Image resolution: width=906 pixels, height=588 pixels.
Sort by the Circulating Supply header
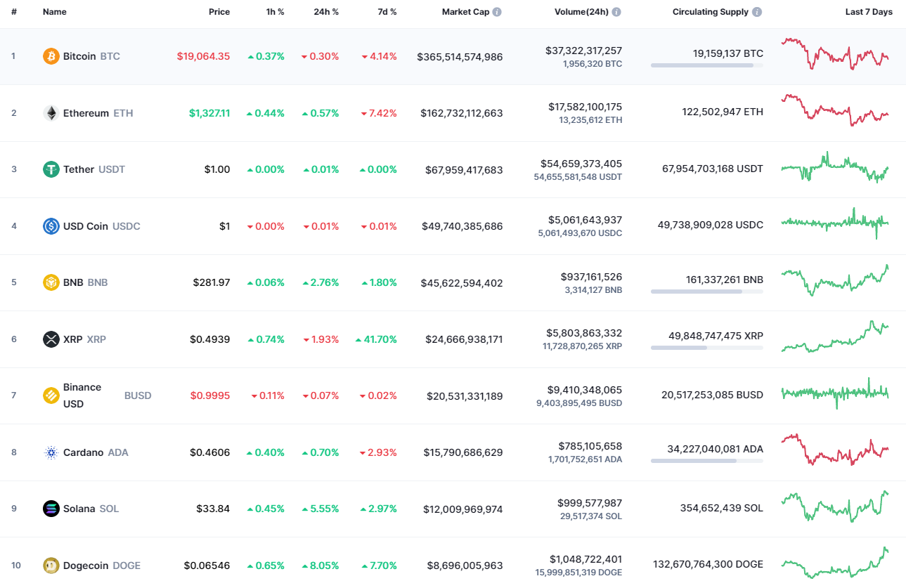(x=711, y=12)
